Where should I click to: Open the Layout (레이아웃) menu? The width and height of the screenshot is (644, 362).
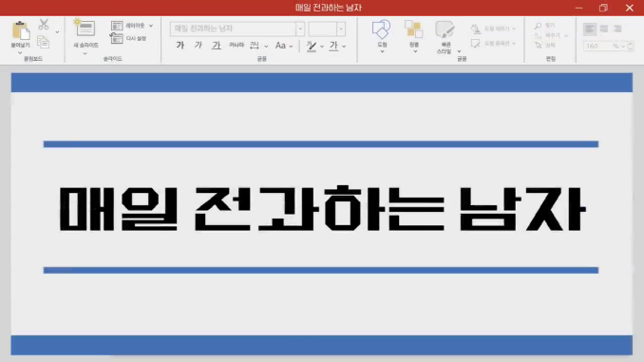[x=132, y=26]
